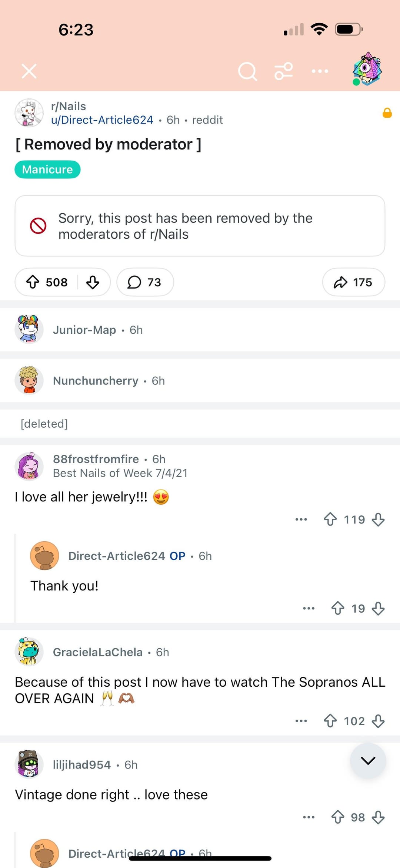The height and width of the screenshot is (868, 400).
Task: Open the header three-dot overflow menu
Action: click(x=320, y=71)
